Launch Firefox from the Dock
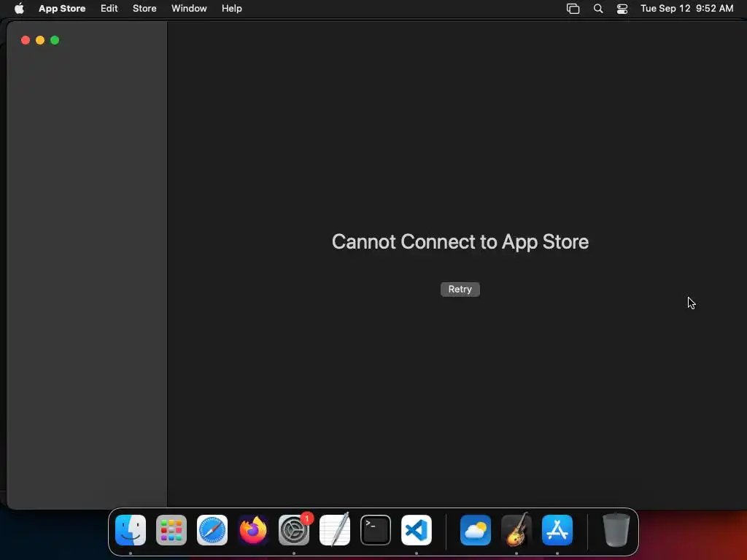Viewport: 747px width, 560px height. 253,530
